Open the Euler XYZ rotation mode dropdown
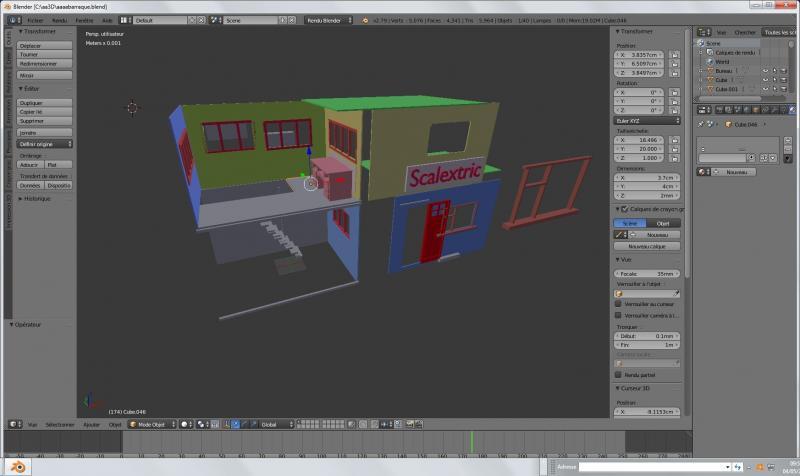 point(647,122)
